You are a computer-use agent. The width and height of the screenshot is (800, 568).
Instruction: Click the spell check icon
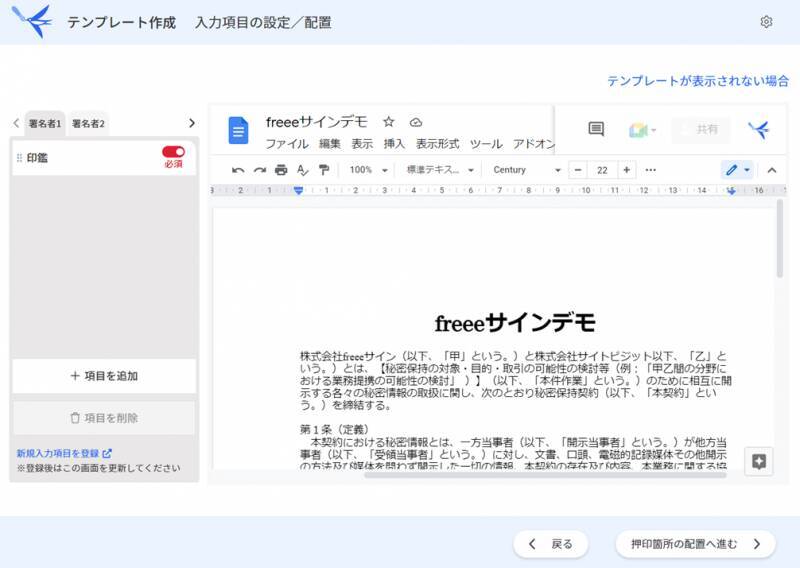tap(303, 170)
